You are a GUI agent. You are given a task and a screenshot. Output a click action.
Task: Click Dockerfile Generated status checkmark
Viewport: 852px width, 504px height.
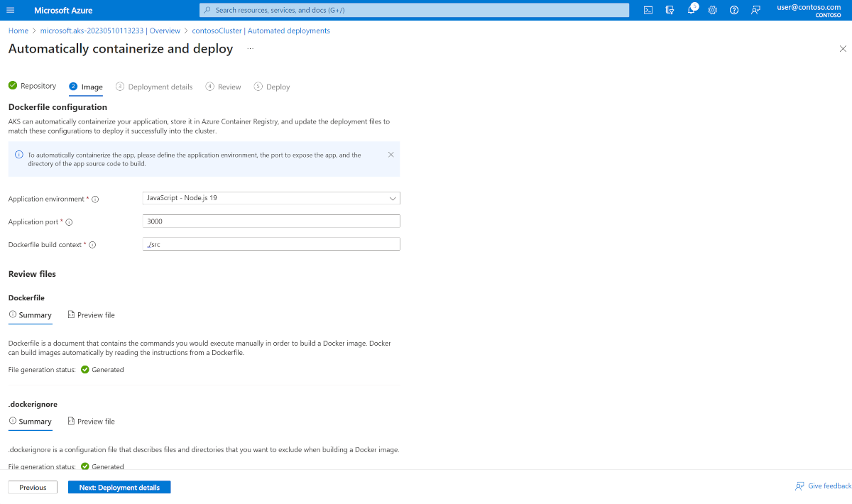tap(85, 370)
